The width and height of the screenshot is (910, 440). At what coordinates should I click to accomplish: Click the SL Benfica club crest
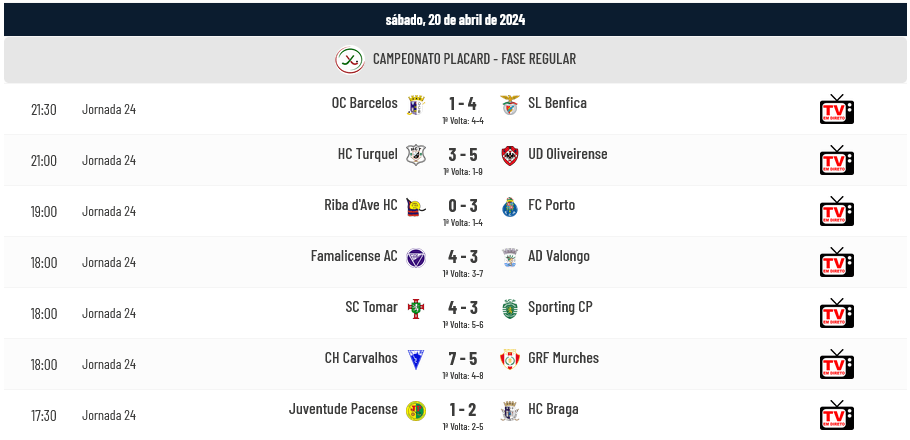coord(510,104)
